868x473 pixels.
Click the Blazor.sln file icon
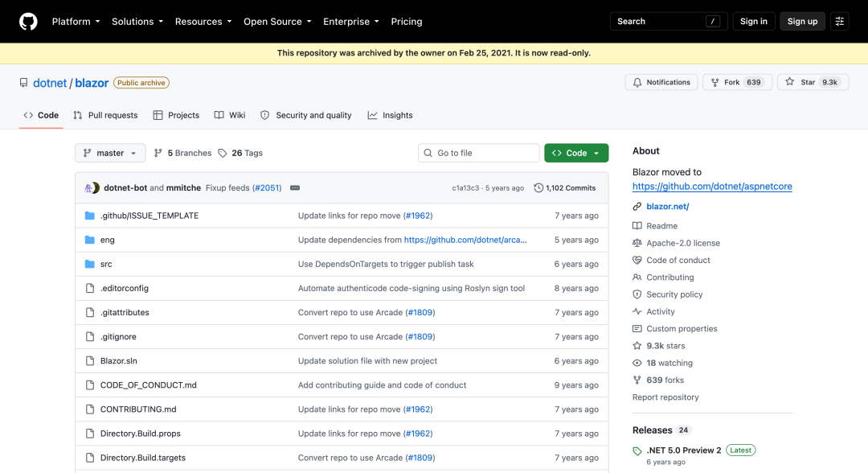(90, 360)
